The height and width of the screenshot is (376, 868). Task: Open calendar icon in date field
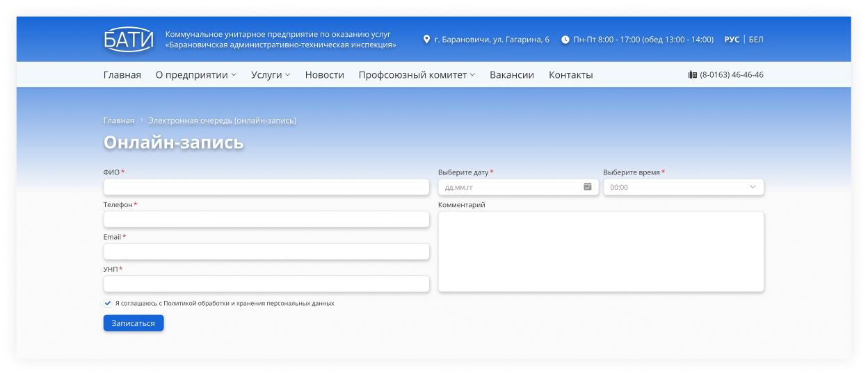click(x=588, y=187)
